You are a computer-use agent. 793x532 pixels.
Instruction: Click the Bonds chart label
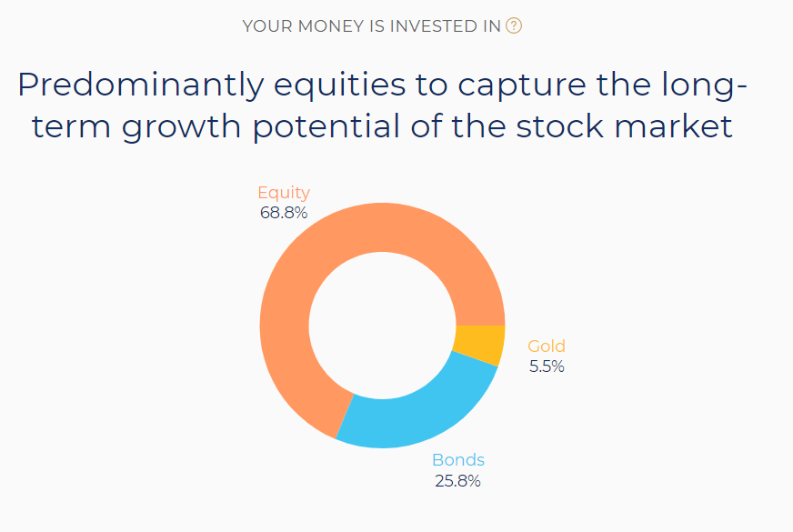tap(458, 459)
